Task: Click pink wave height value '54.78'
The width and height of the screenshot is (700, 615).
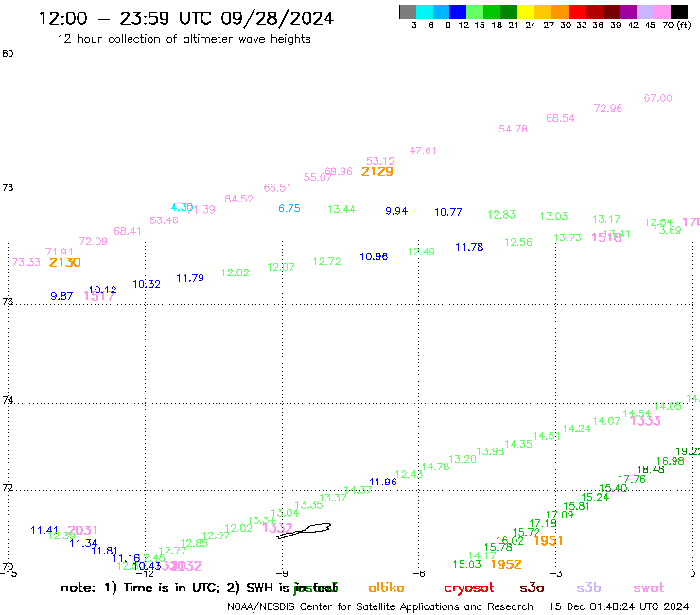Action: click(513, 130)
